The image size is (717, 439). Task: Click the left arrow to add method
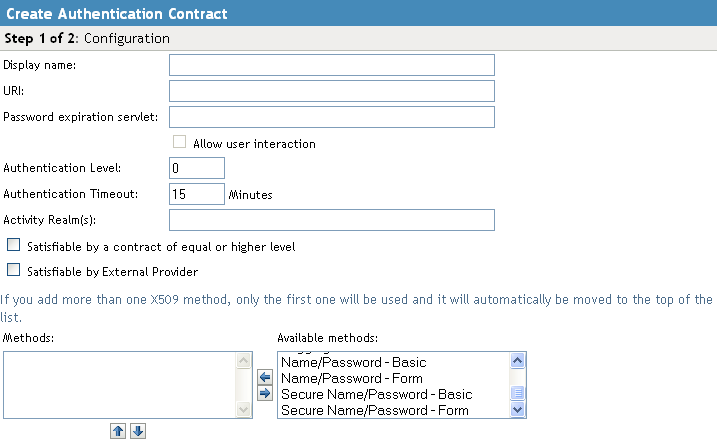pos(265,377)
